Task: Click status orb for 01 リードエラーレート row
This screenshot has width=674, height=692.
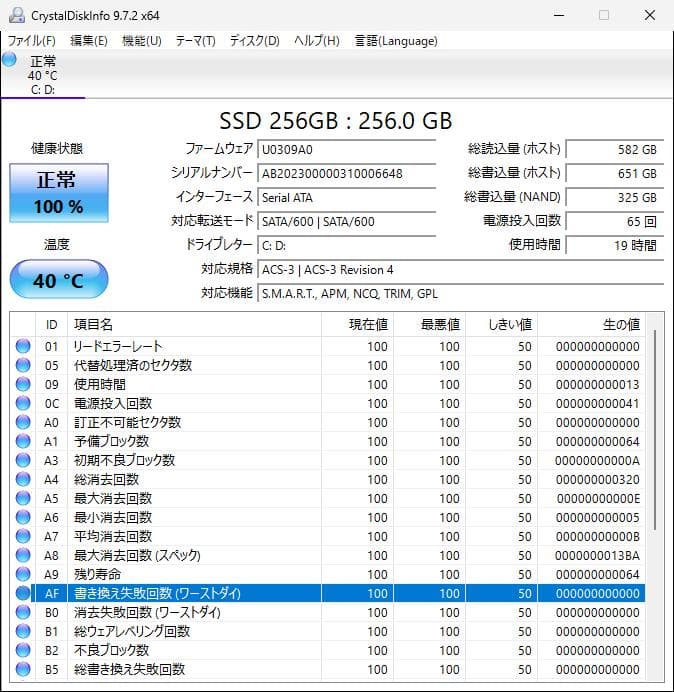Action: click(23, 347)
